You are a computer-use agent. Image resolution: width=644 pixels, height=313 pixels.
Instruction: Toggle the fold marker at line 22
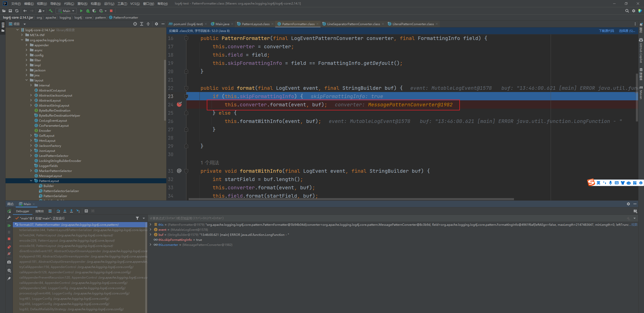point(186,88)
